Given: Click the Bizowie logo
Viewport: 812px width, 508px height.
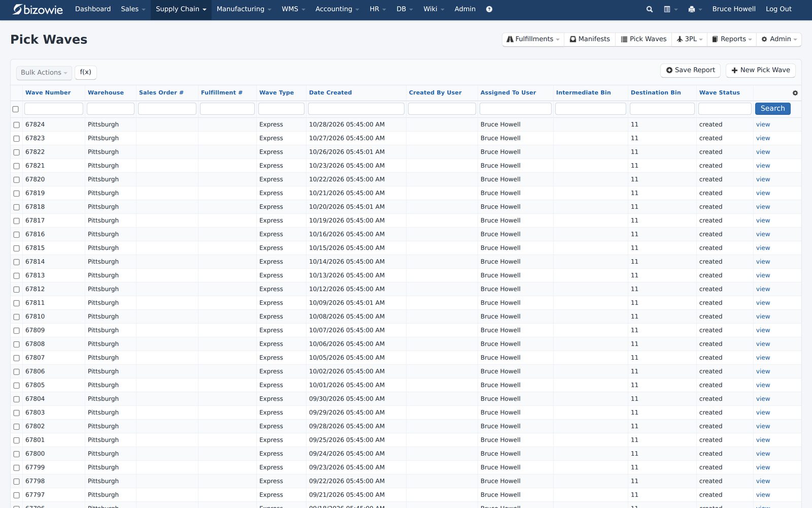Looking at the screenshot, I should point(38,9).
